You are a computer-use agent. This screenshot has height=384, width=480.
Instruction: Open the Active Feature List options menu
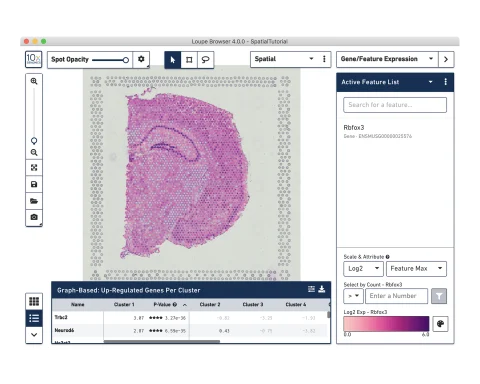pos(446,82)
